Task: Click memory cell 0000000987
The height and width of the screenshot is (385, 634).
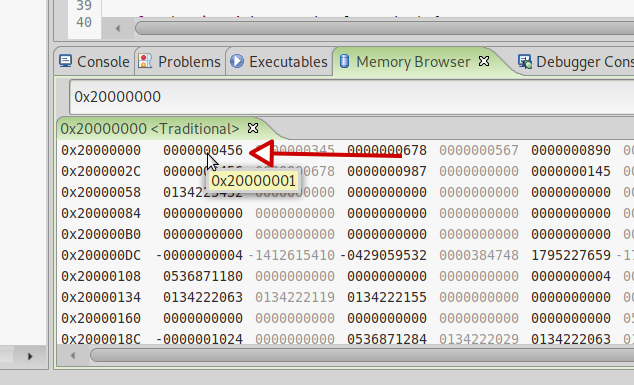Action: coord(387,171)
